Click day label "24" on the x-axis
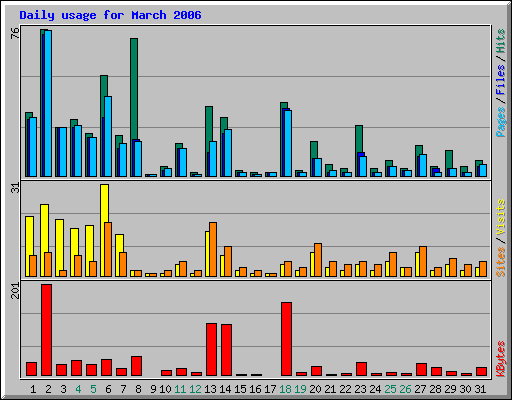Viewport: 512px width, 400px height. [x=375, y=389]
